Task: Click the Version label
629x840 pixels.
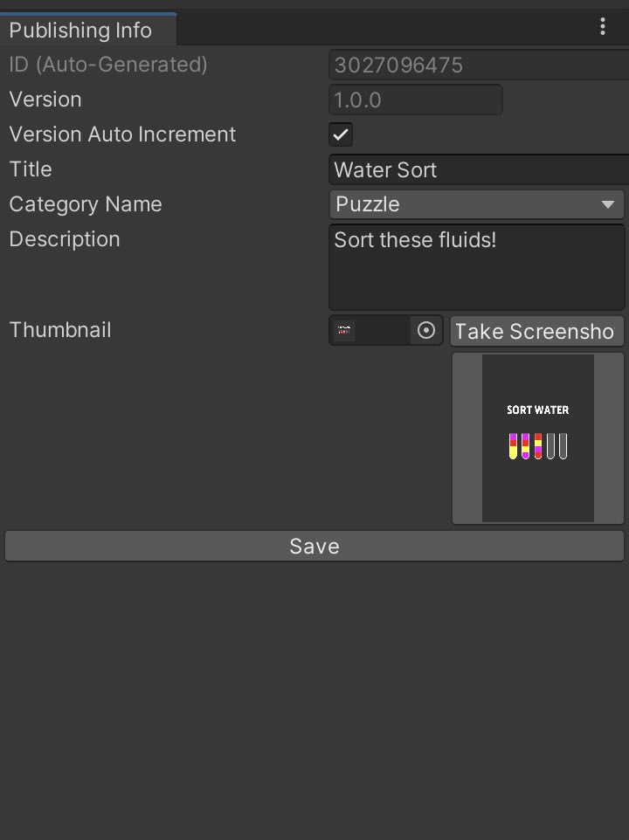Action: tap(45, 100)
